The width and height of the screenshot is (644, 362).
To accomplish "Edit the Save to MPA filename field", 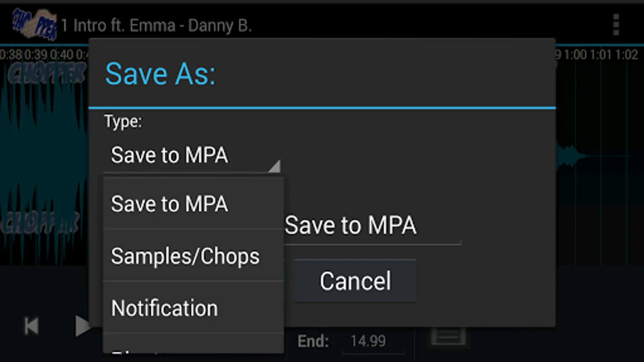I will [x=372, y=226].
